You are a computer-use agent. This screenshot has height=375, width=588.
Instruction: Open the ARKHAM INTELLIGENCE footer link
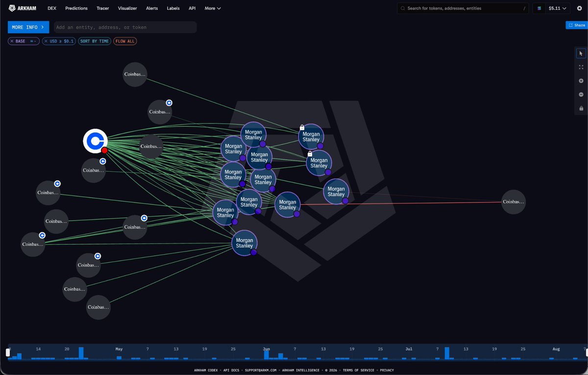300,371
